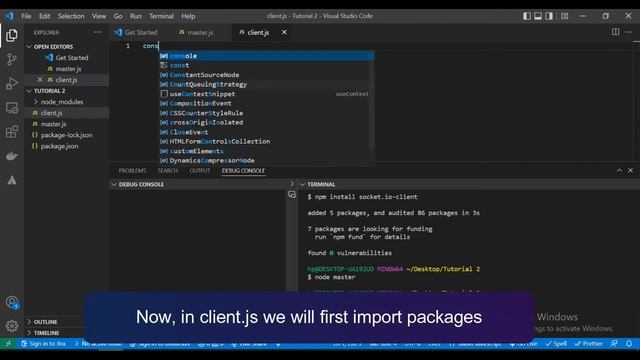This screenshot has height=360, width=640.
Task: Click the Spell status bar item
Action: click(x=556, y=344)
